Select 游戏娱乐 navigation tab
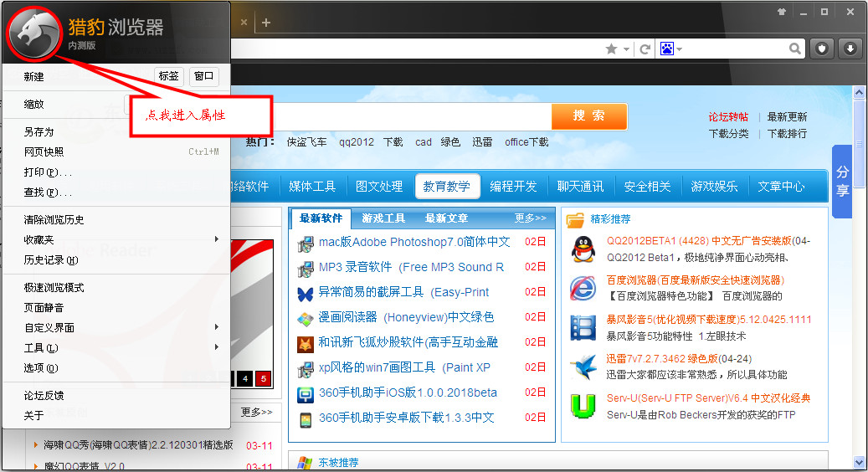Viewport: 868px width, 472px height. click(x=715, y=187)
